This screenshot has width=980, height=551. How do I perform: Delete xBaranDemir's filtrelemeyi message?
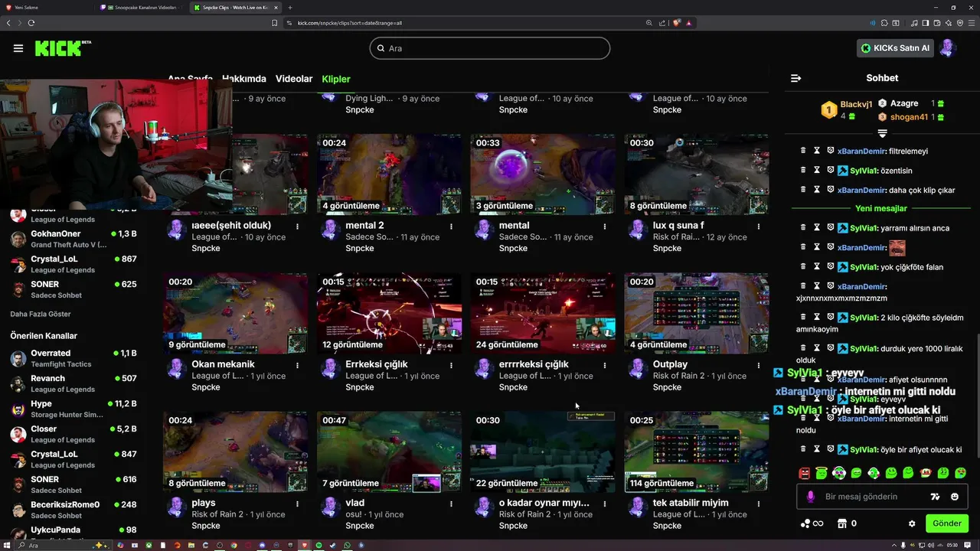click(803, 151)
